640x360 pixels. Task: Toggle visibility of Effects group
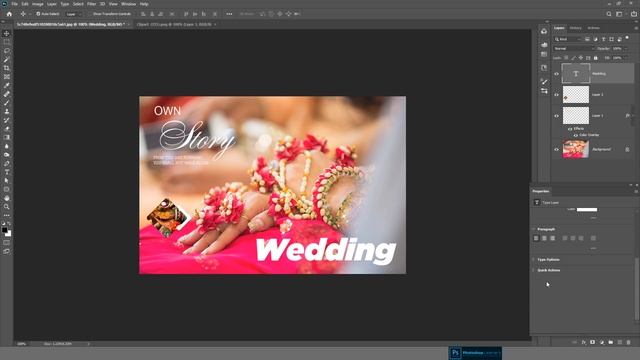click(x=570, y=129)
